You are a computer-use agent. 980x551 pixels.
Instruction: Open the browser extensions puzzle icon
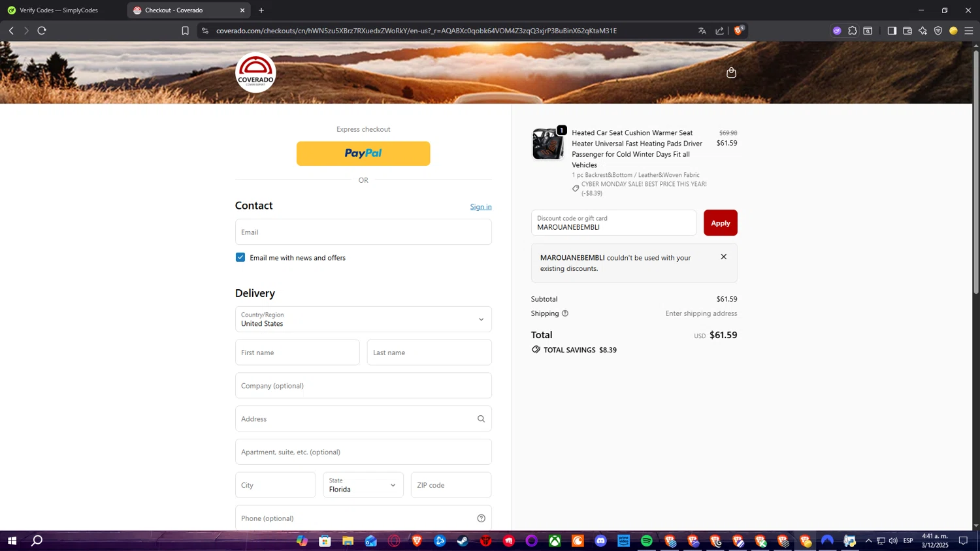pos(853,31)
